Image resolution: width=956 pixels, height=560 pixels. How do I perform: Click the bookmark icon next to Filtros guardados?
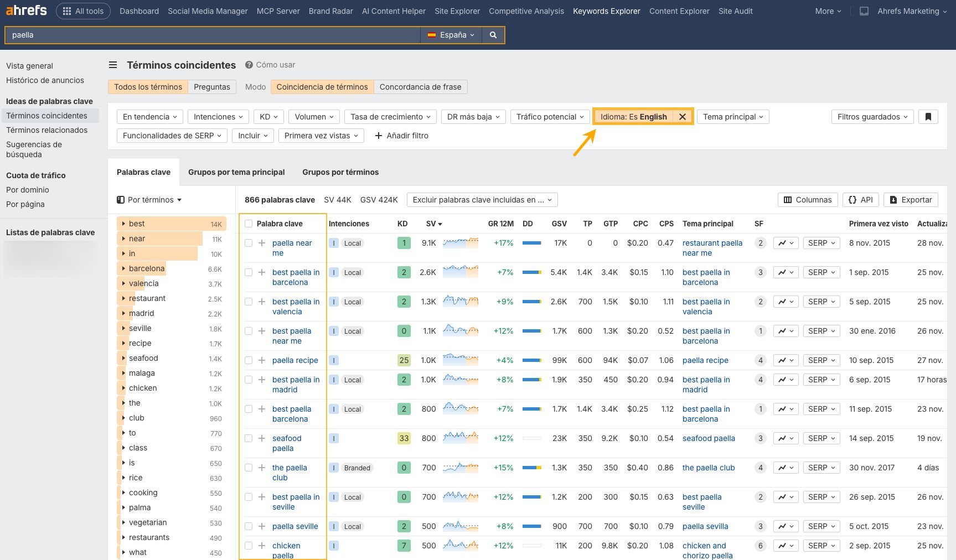pos(928,116)
